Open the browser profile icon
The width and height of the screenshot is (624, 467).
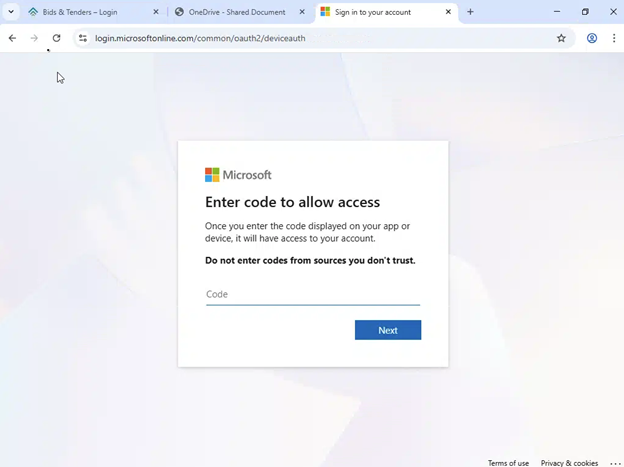click(592, 38)
